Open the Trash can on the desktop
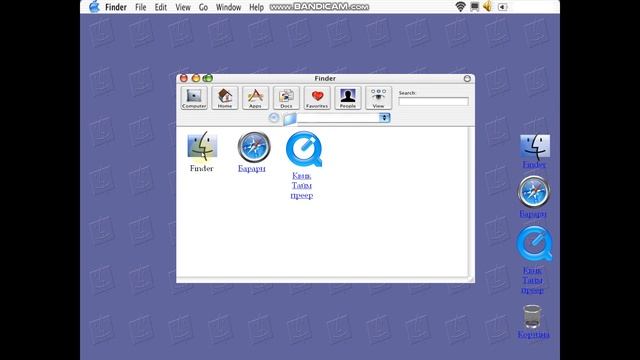 [x=532, y=316]
